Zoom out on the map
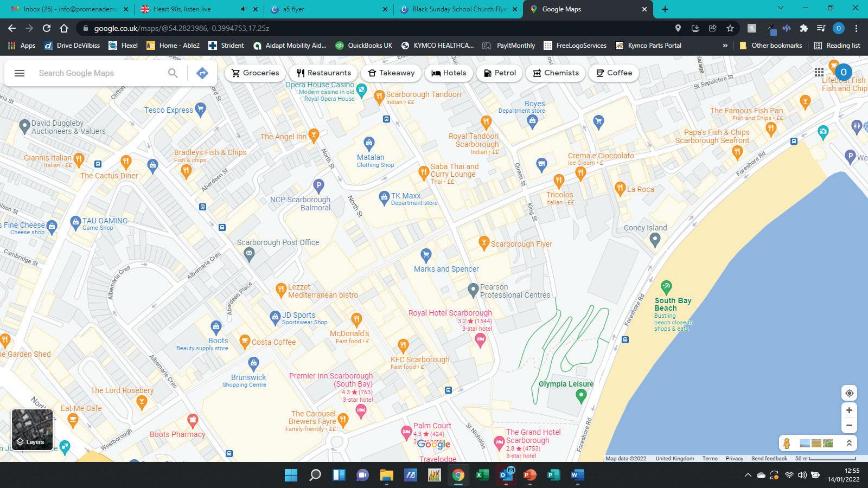 coord(849,426)
